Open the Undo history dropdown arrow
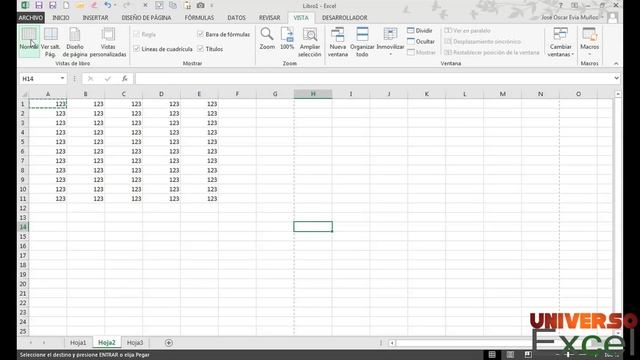This screenshot has height=360, width=640. point(115,5)
